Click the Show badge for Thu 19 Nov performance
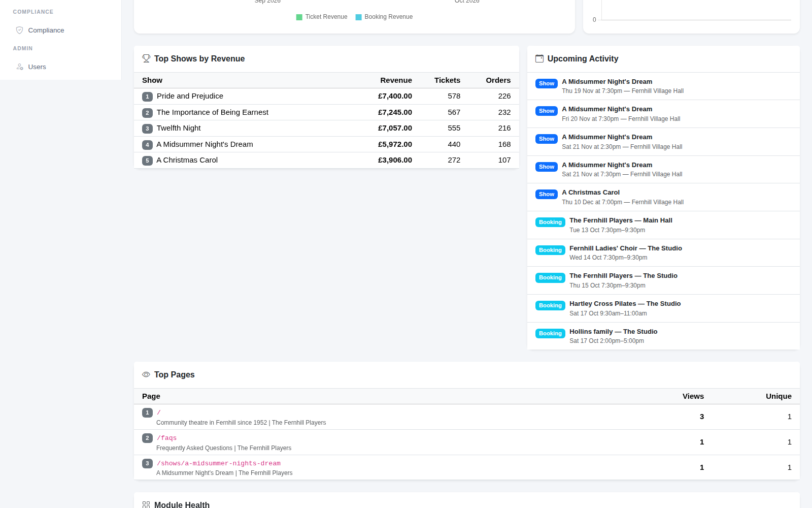This screenshot has height=508, width=812. pos(547,84)
